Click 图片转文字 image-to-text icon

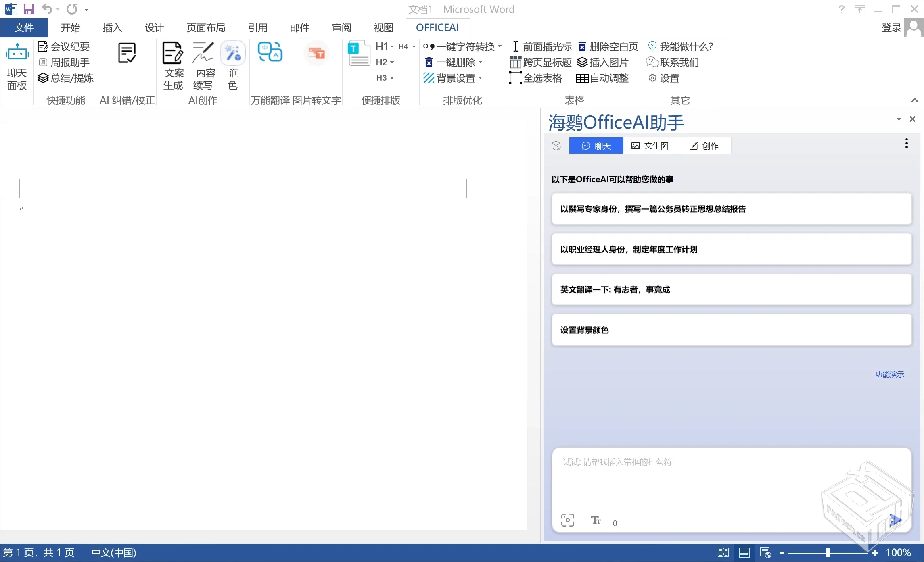coord(316,53)
